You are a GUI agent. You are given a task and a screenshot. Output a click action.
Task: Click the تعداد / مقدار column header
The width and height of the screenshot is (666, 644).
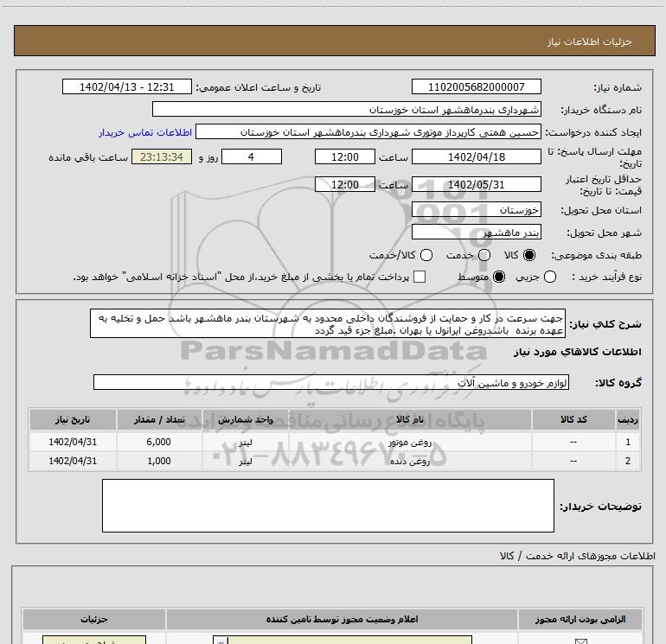point(159,419)
